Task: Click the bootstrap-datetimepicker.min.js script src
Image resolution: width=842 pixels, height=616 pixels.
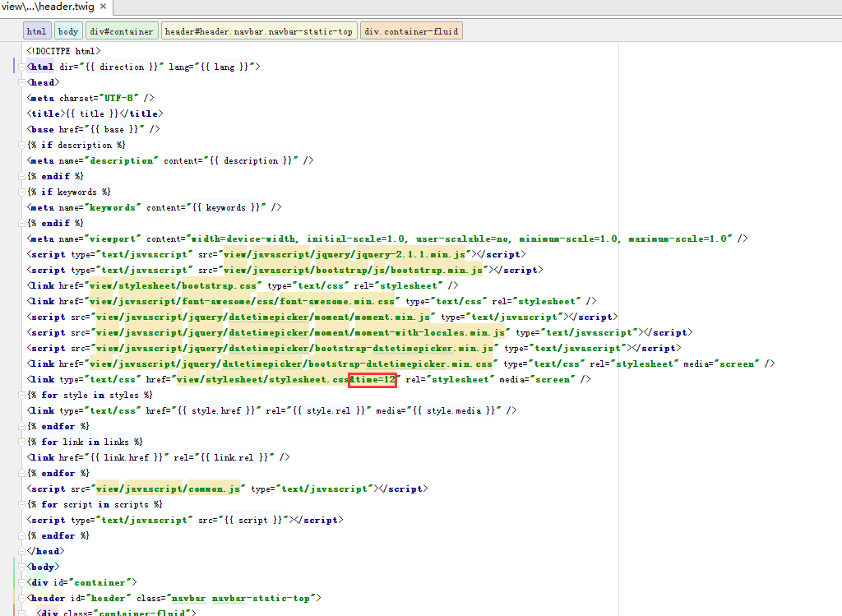Action: (294, 348)
